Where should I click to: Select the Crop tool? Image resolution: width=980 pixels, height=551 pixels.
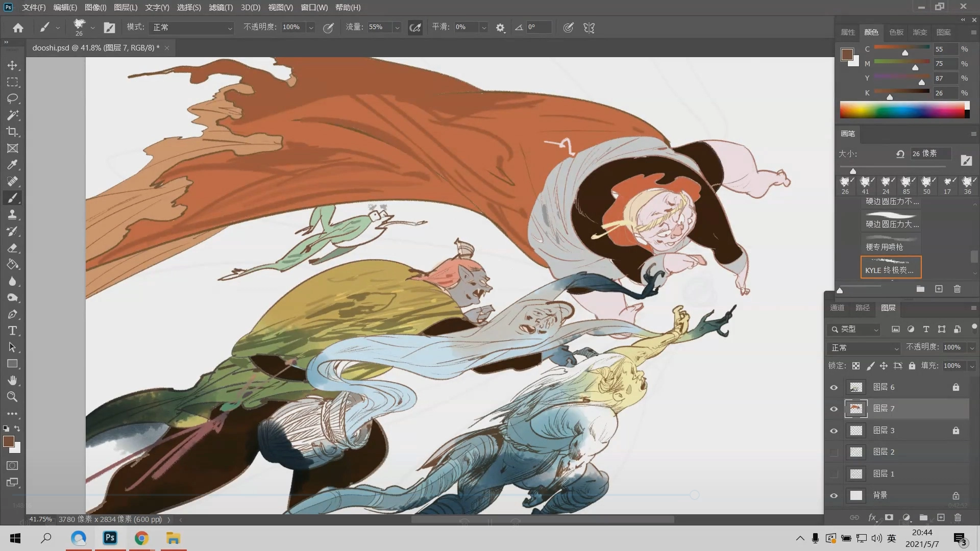(13, 132)
